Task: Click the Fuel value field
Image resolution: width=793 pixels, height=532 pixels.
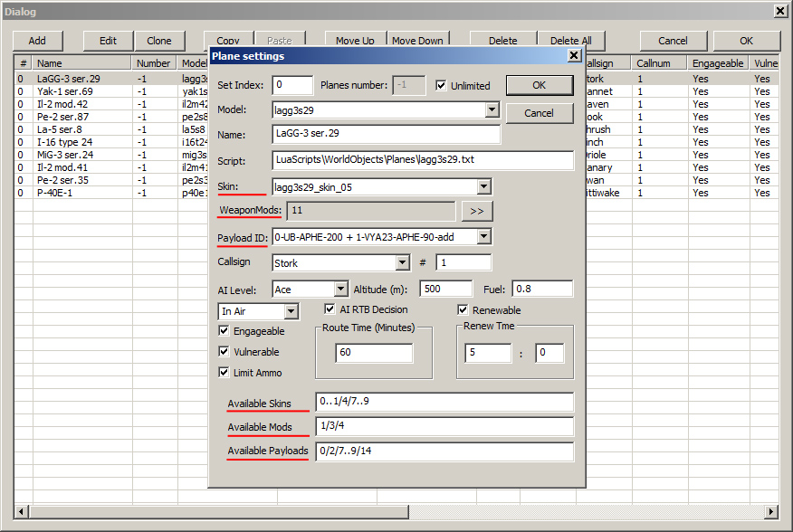Action: click(542, 289)
